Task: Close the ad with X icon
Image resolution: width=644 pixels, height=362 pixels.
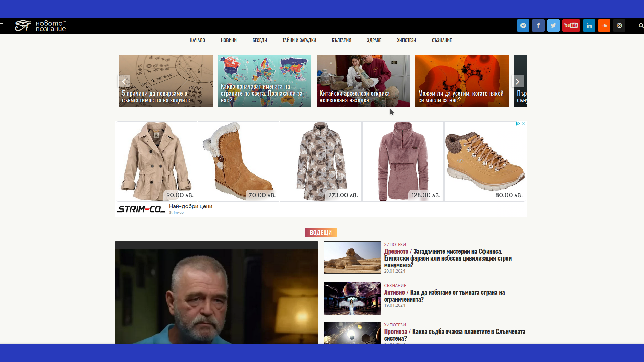Action: 524,124
